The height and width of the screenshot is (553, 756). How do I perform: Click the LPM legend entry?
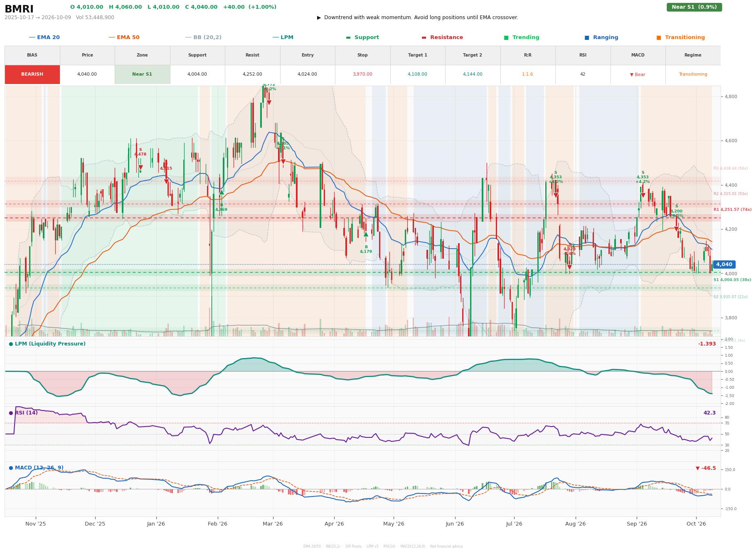click(283, 37)
